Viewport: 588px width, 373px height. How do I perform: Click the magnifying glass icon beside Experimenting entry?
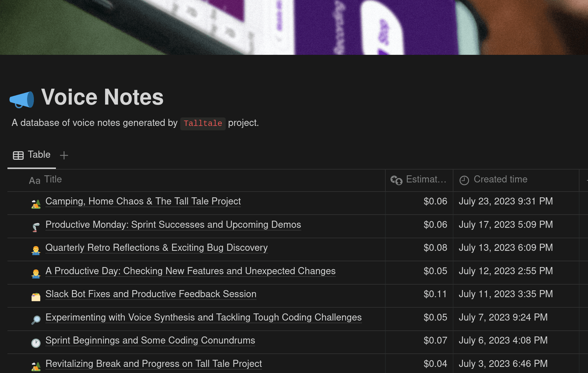tap(36, 320)
